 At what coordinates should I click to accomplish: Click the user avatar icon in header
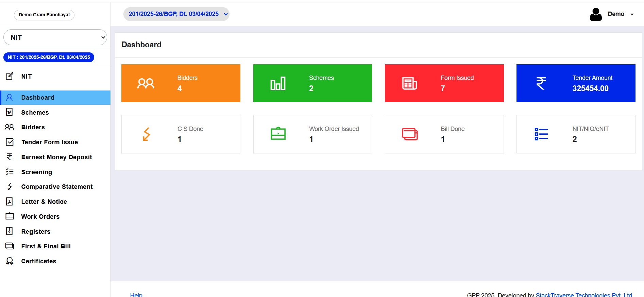(595, 14)
